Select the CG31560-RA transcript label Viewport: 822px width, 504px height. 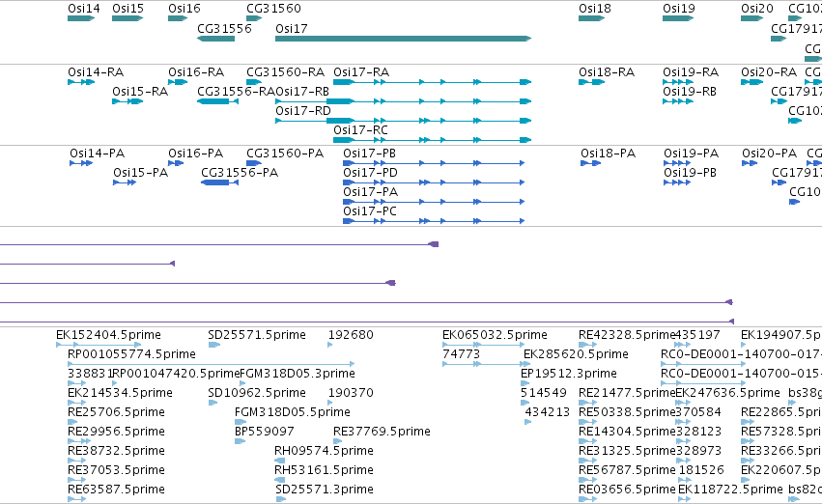click(285, 71)
